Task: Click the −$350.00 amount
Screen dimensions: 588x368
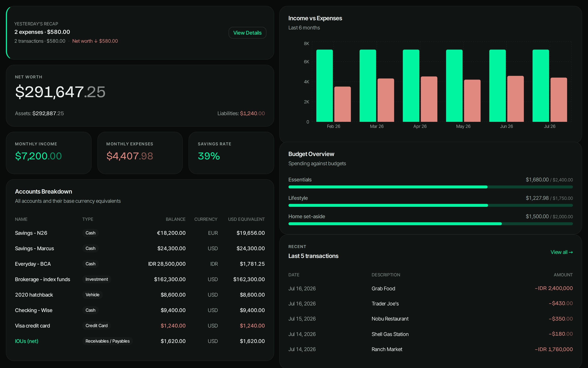Action: 561,319
